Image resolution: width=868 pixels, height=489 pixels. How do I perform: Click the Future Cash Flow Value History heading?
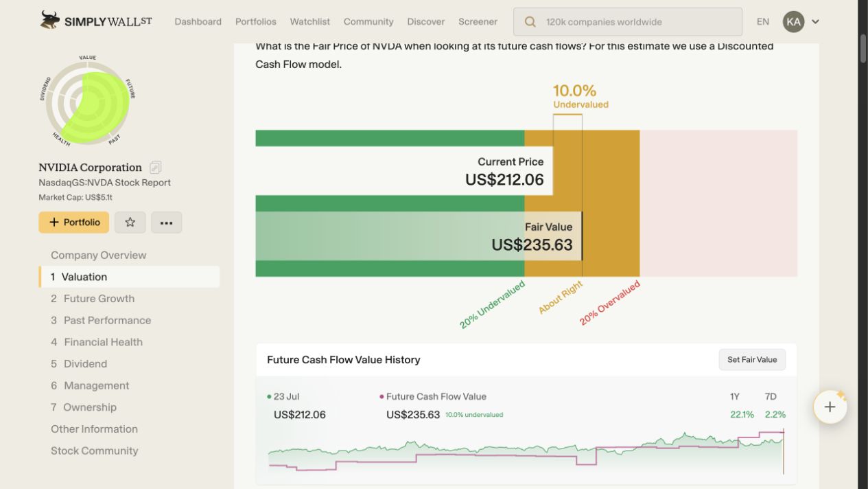click(x=343, y=360)
